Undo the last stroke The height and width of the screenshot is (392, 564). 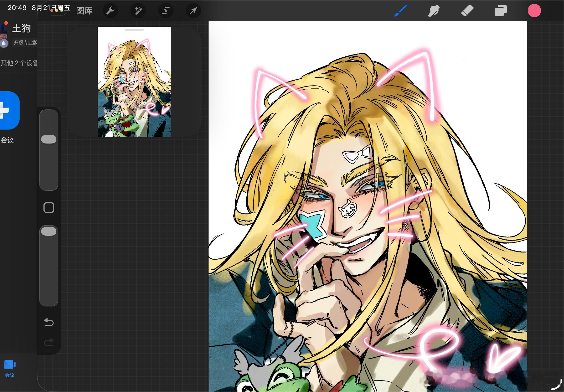coord(49,322)
